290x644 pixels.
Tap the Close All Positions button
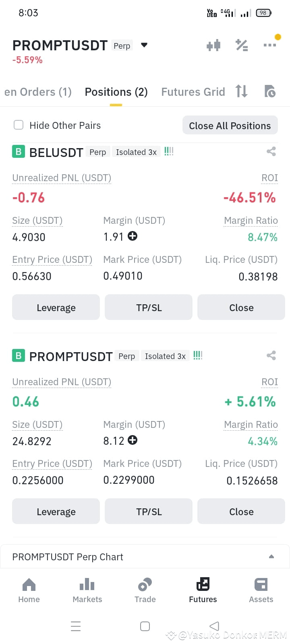[x=230, y=126]
